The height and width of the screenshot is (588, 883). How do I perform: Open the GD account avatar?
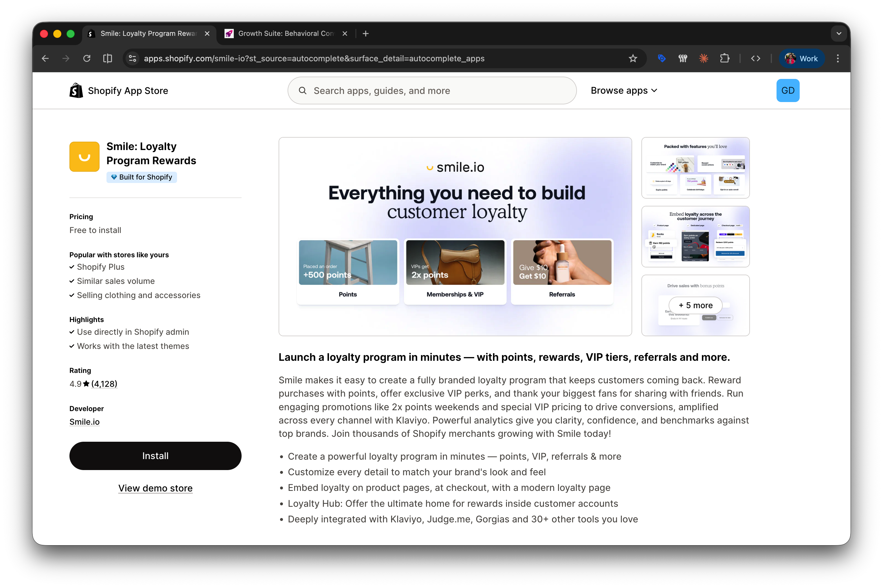787,90
